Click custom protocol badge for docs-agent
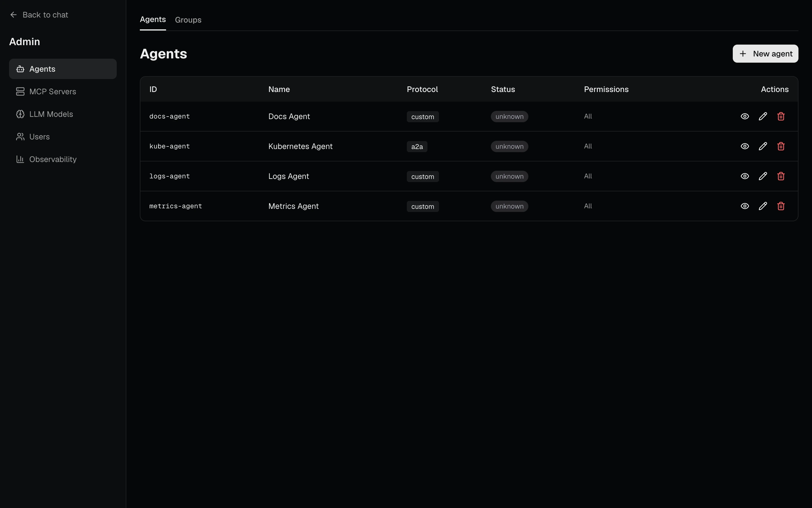Viewport: 812px width, 508px height. (422, 117)
